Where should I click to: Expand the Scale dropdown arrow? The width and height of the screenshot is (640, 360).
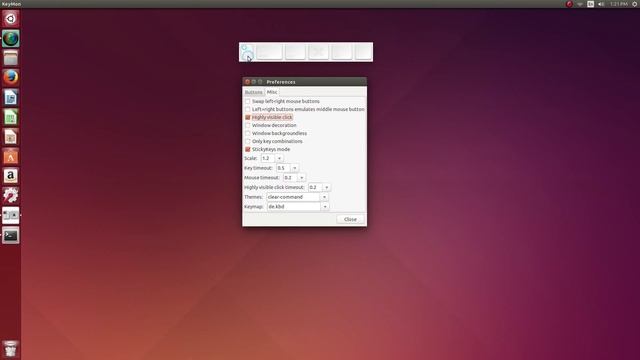279,158
